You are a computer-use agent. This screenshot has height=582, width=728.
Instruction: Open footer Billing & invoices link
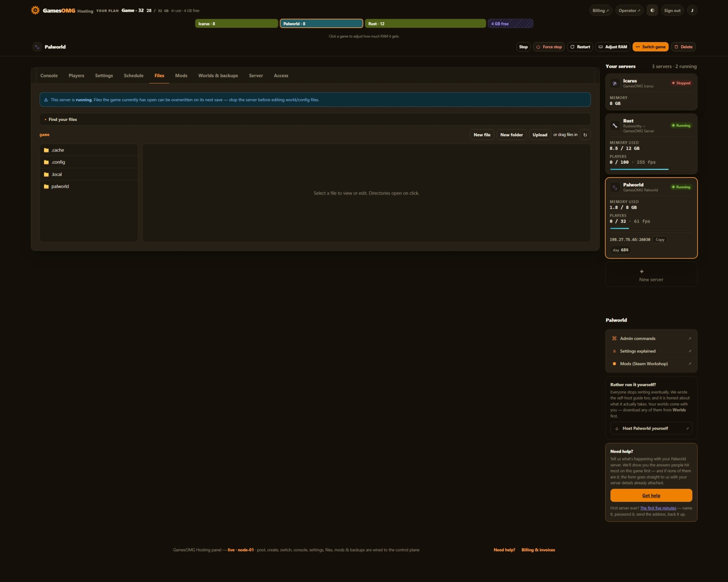[538, 550]
